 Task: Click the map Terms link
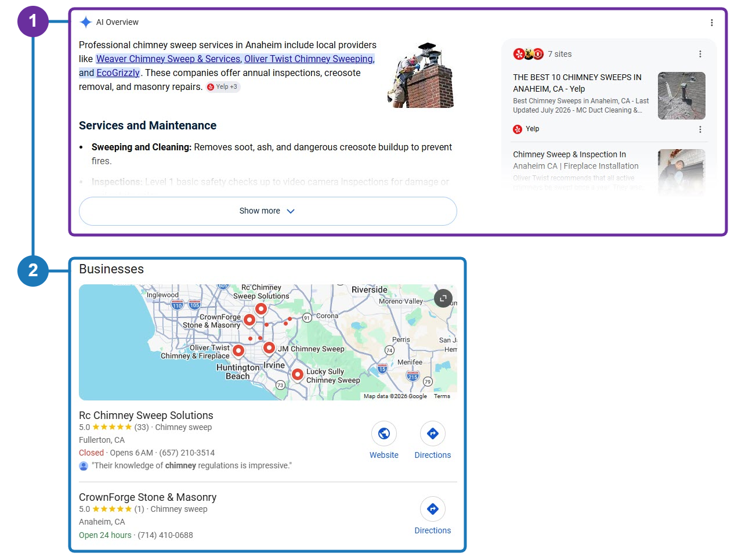pyautogui.click(x=442, y=396)
